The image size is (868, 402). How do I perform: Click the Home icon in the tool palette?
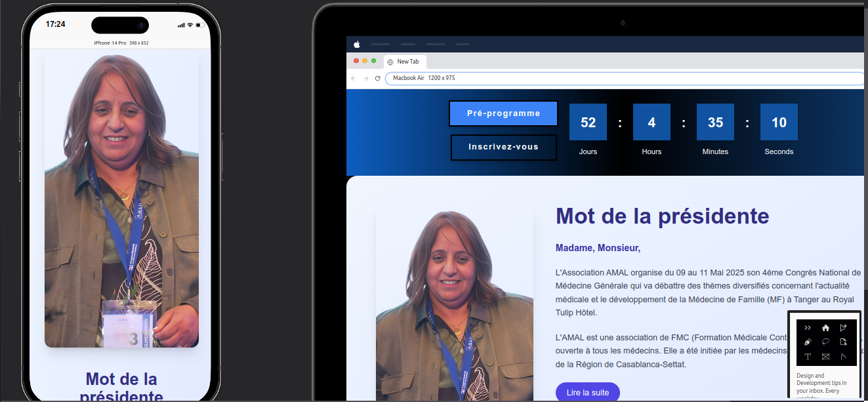point(825,328)
